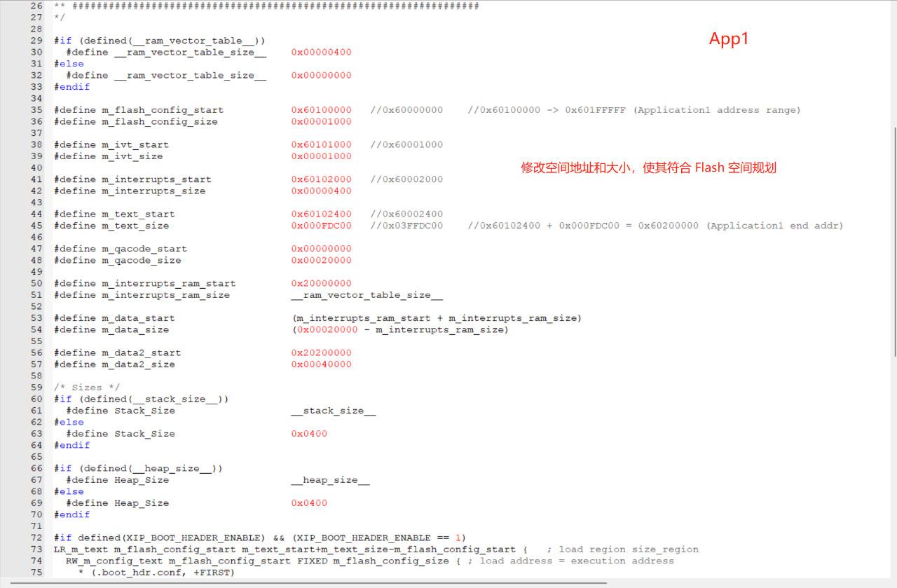Place cursor on m_interrupts_start value 0x60102000
The width and height of the screenshot is (897, 588).
tap(322, 179)
